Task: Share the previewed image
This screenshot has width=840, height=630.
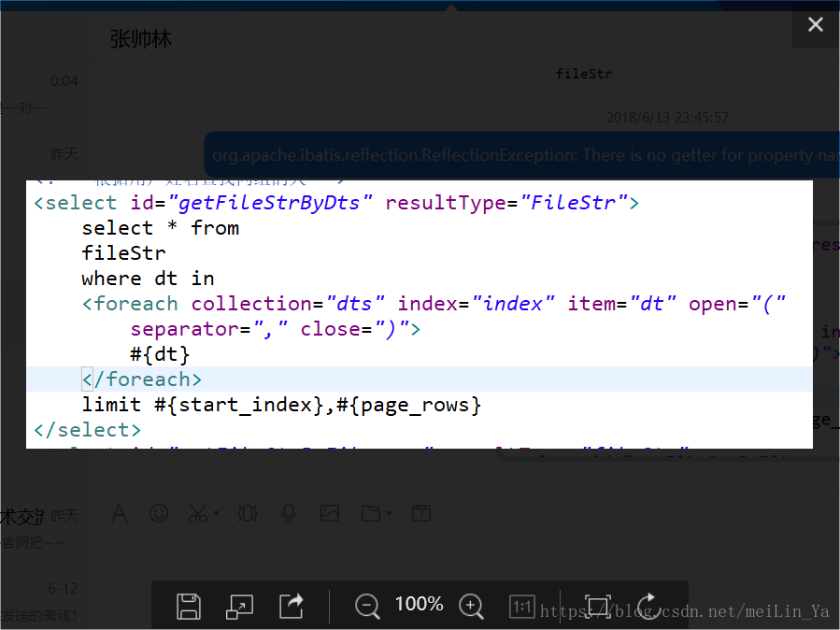Action: (x=292, y=607)
